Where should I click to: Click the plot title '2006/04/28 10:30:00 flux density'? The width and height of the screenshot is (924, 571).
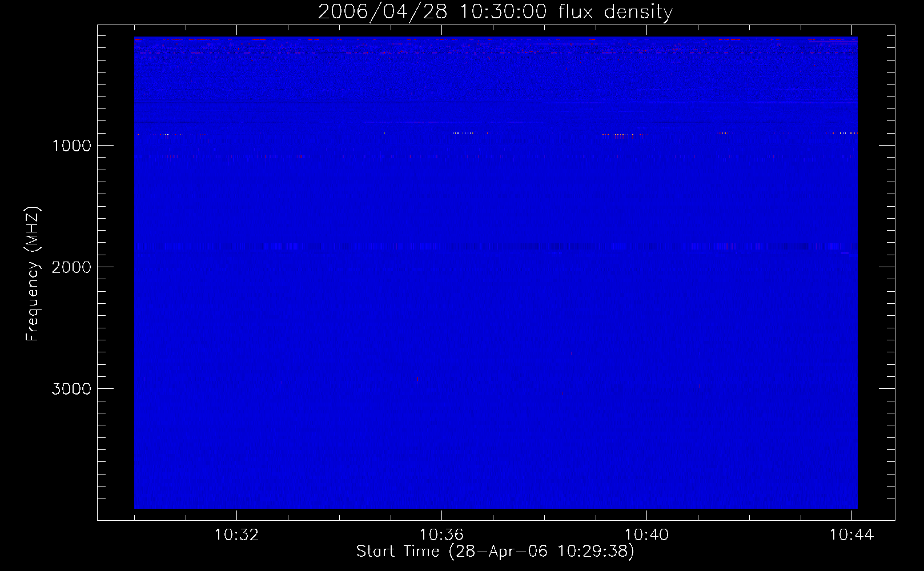pyautogui.click(x=495, y=12)
